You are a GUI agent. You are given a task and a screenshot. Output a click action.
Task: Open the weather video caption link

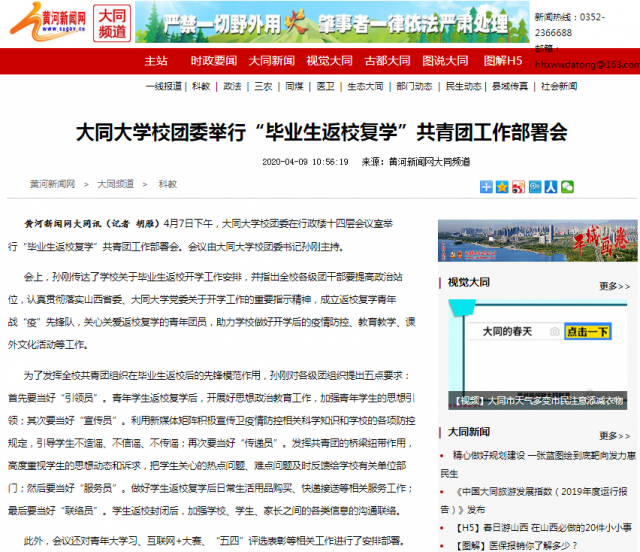click(538, 401)
